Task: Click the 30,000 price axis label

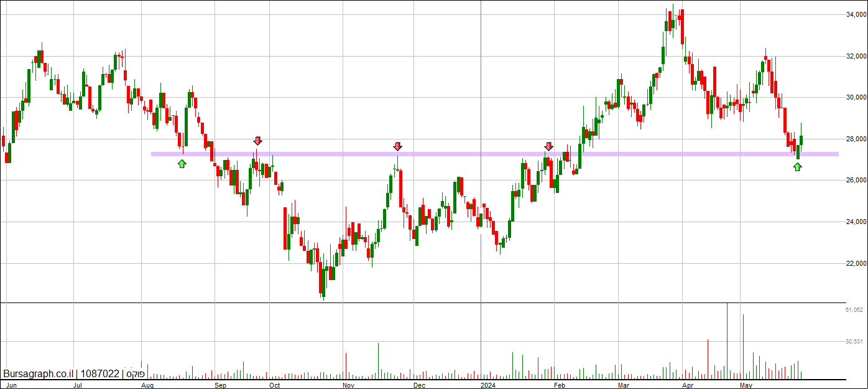Action: (856, 97)
